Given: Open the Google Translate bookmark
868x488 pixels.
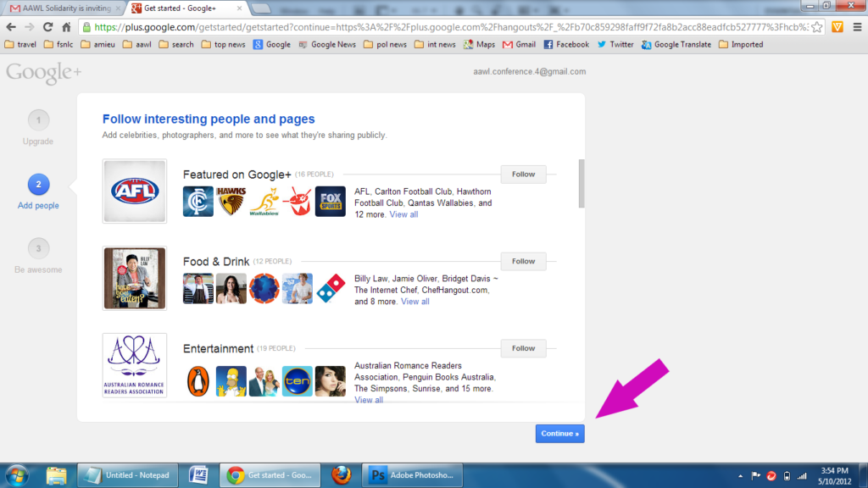Looking at the screenshot, I should click(x=676, y=44).
